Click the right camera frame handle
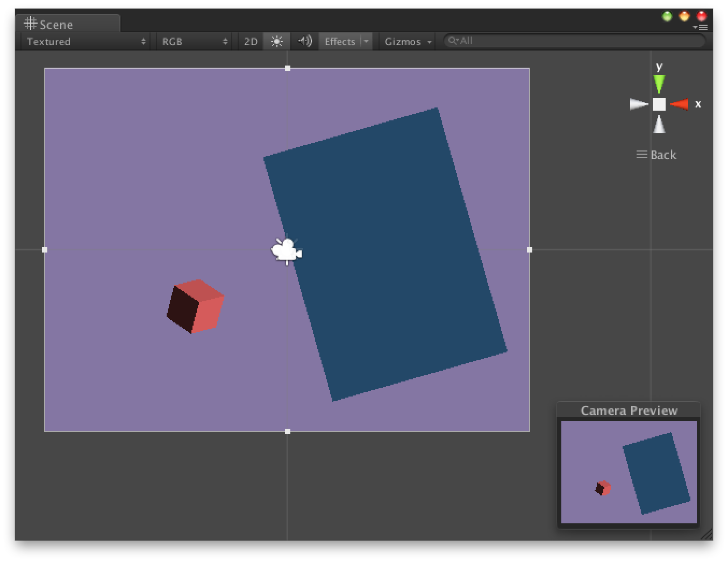This screenshot has height=562, width=728. (x=530, y=250)
